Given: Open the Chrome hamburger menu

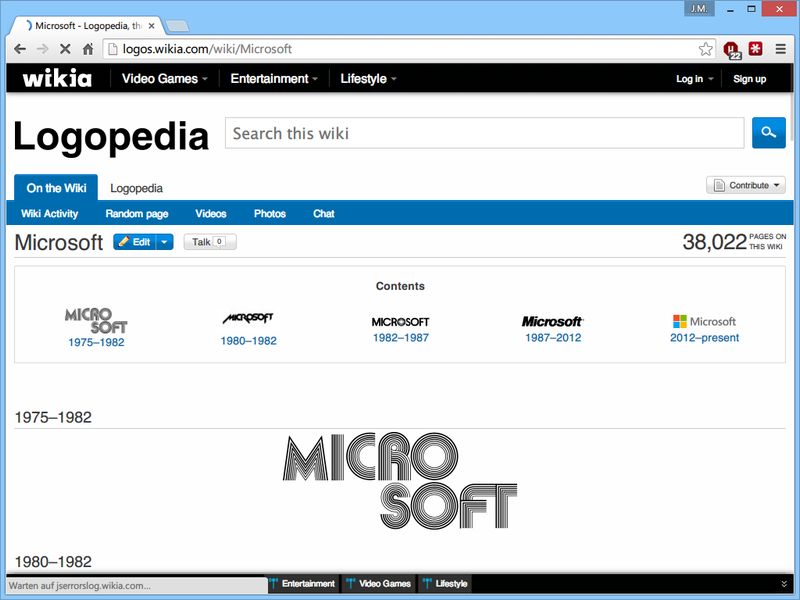Looking at the screenshot, I should (x=781, y=49).
